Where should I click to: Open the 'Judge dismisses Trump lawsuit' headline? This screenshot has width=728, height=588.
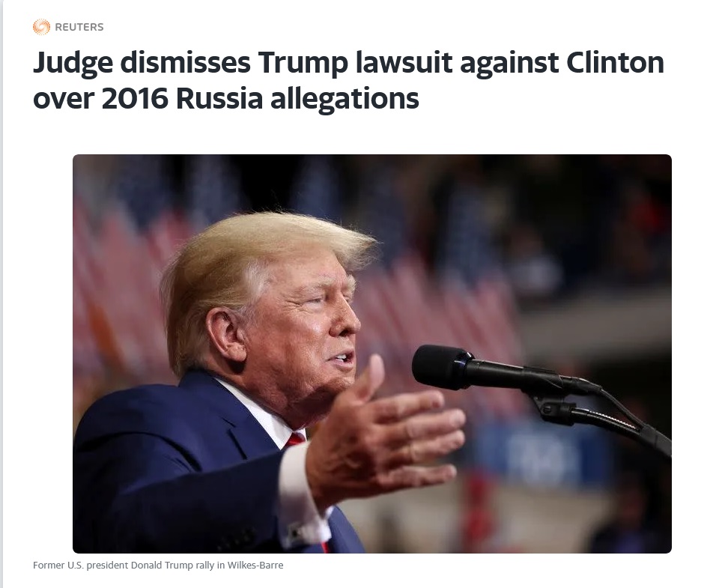point(348,80)
